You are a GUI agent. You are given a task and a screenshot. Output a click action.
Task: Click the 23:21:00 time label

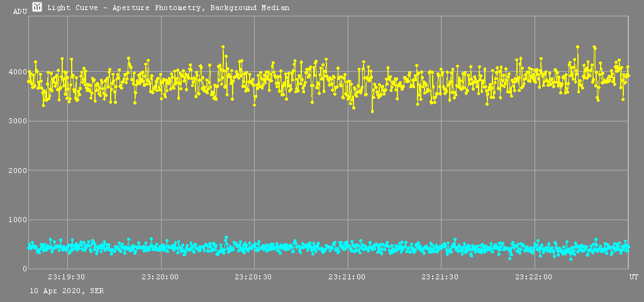(x=347, y=277)
